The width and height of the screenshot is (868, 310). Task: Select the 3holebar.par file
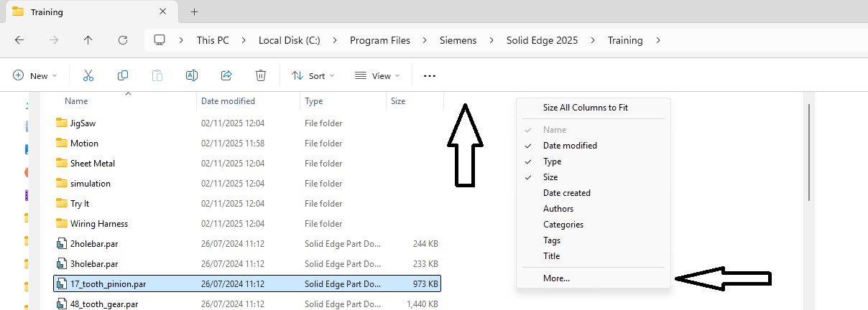tap(247, 263)
